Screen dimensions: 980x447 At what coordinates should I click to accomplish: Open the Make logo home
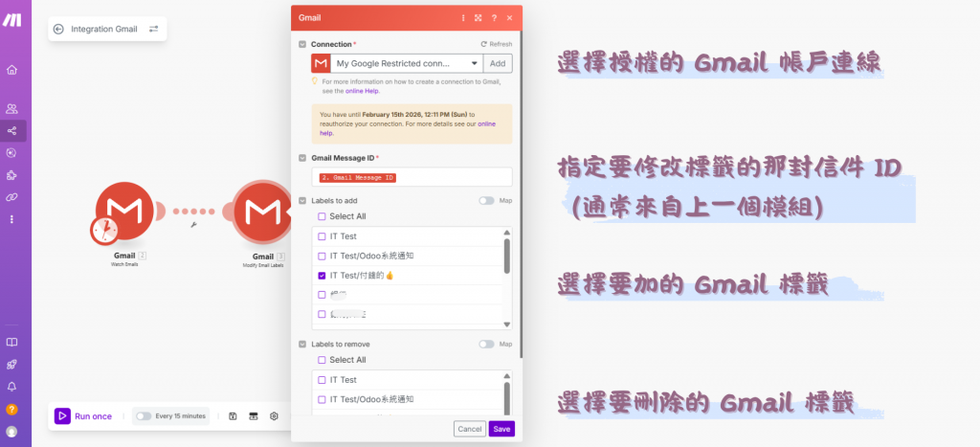(11, 20)
